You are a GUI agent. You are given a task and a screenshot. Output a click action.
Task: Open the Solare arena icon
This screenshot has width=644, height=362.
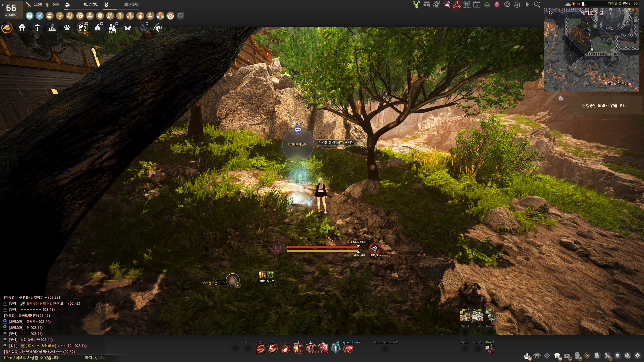467,5
